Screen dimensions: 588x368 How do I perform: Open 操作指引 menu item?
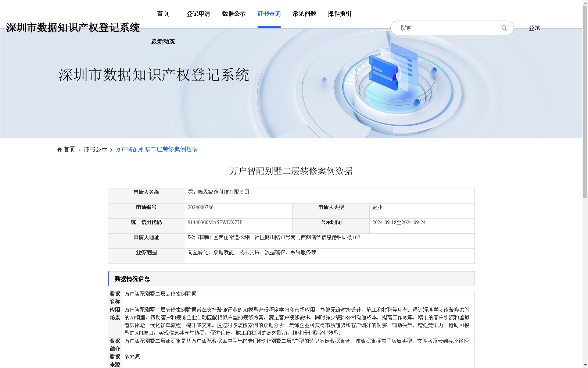point(340,14)
